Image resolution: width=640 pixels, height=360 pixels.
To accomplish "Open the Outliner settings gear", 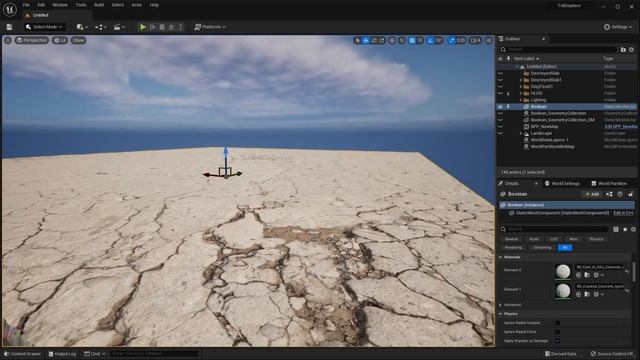I will coord(631,49).
